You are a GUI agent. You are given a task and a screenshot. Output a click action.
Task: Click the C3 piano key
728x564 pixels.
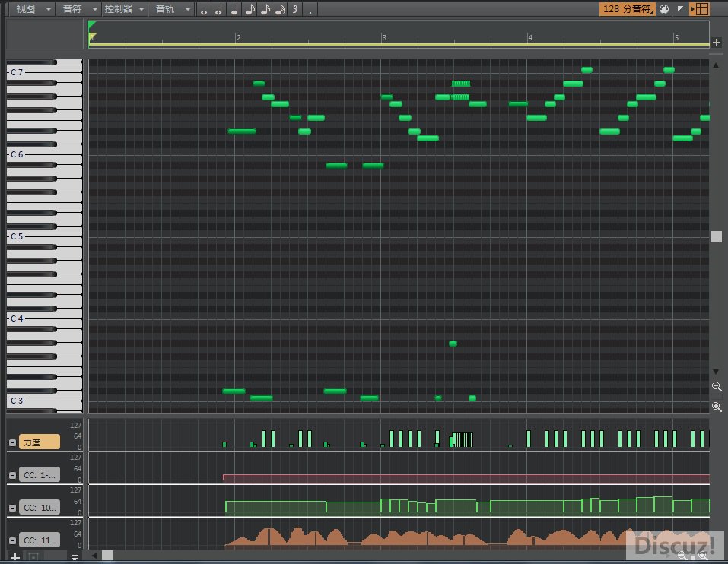[45, 401]
